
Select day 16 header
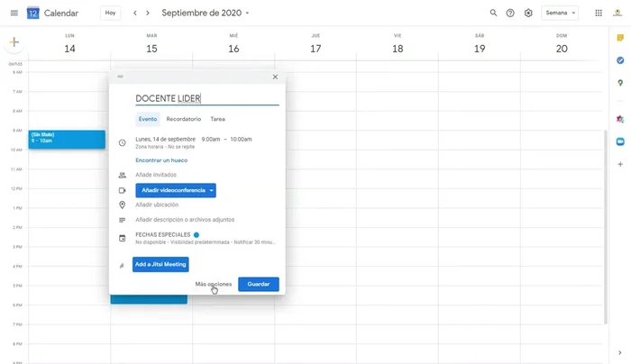coord(233,49)
